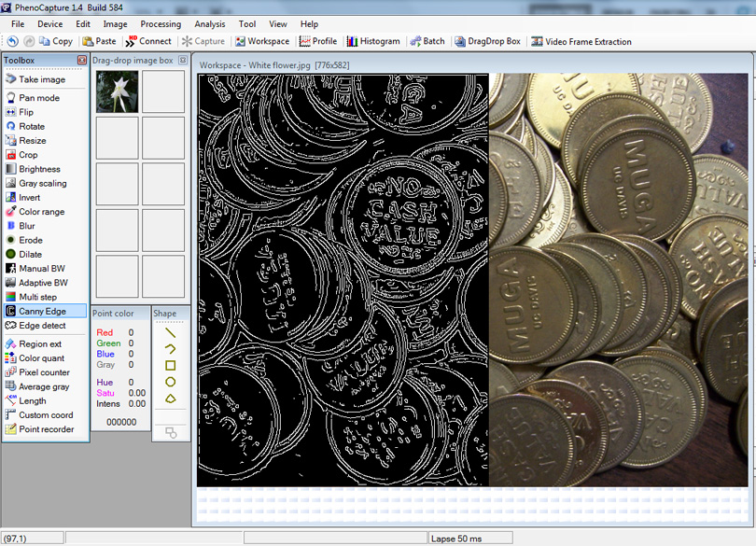Select the Canny Edge tool
Image resolution: width=756 pixels, height=546 pixels.
[x=42, y=311]
